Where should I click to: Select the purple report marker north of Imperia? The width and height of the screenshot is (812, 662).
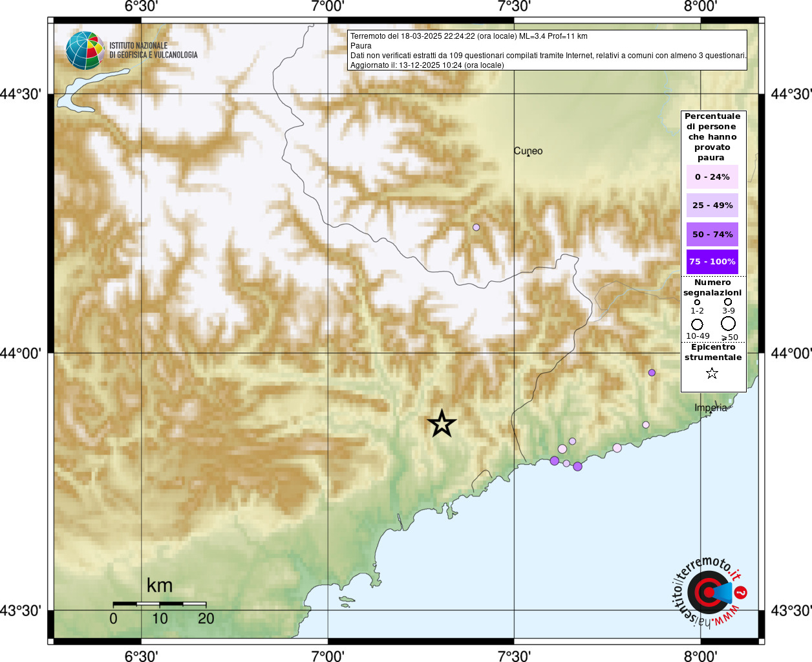coord(652,372)
